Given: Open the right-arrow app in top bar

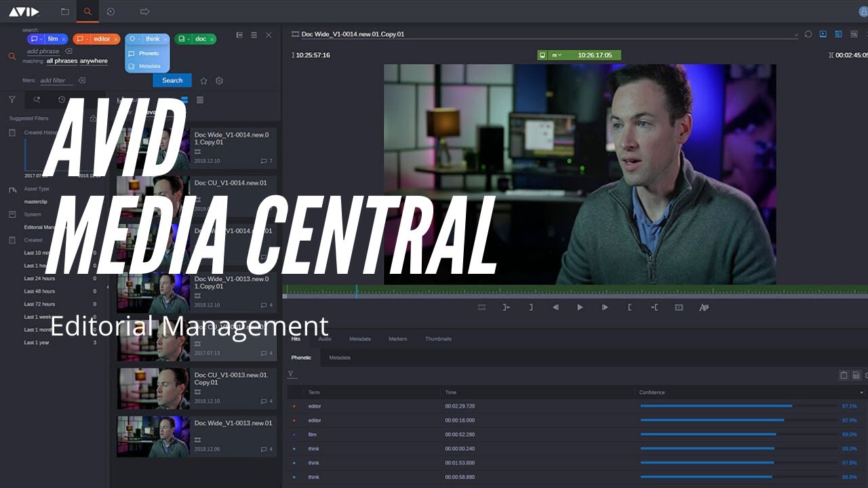Looking at the screenshot, I should [x=144, y=12].
